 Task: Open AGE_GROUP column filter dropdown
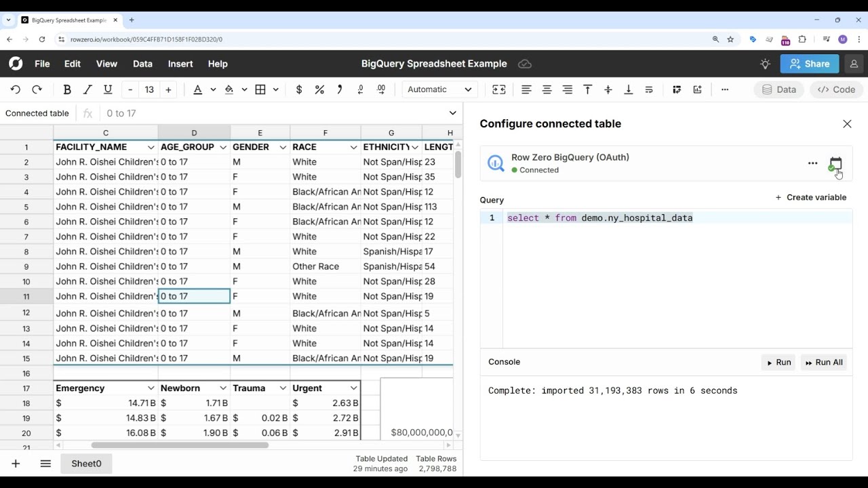click(223, 147)
